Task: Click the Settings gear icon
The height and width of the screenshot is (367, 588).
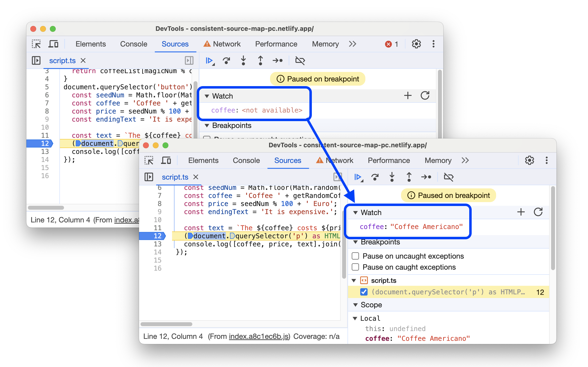Action: click(x=529, y=160)
